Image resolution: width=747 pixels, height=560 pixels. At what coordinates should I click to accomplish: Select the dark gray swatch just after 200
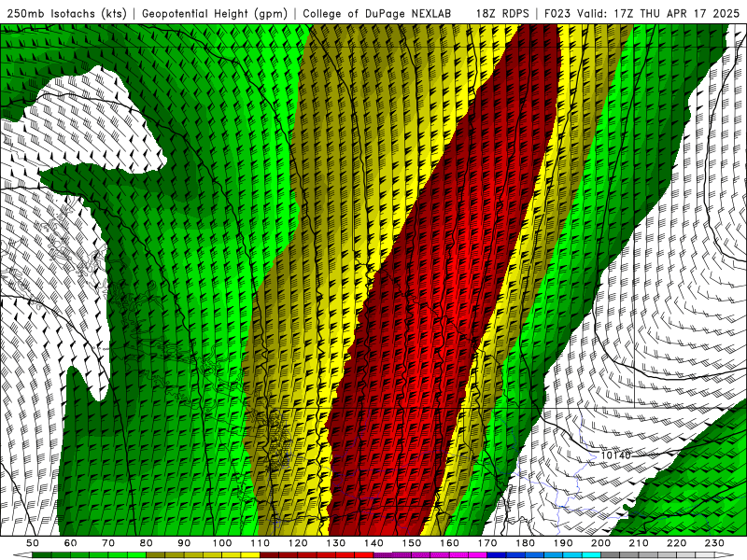611,554
